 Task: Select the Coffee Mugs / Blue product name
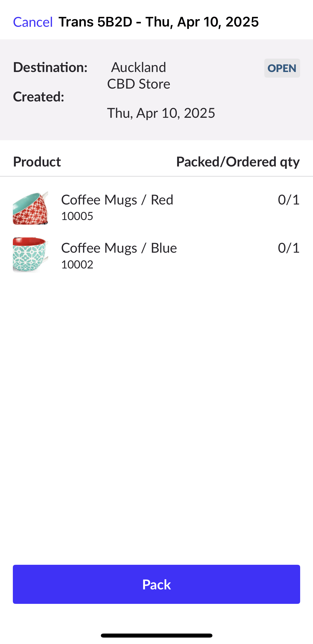pyautogui.click(x=119, y=248)
